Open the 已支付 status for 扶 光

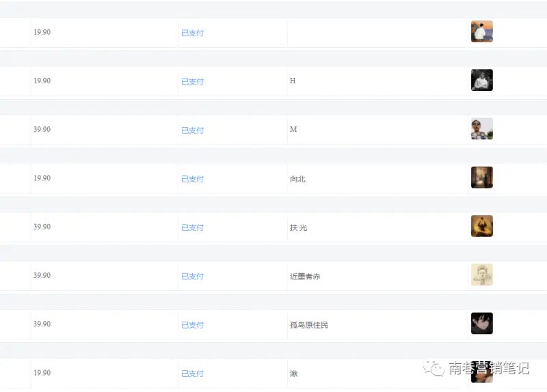tap(193, 227)
